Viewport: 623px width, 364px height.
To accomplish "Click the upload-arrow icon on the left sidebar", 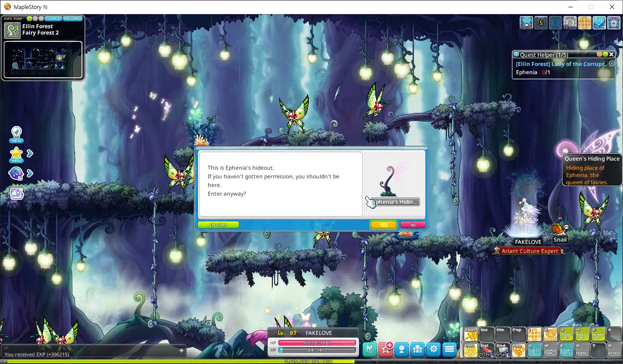I will click(17, 193).
